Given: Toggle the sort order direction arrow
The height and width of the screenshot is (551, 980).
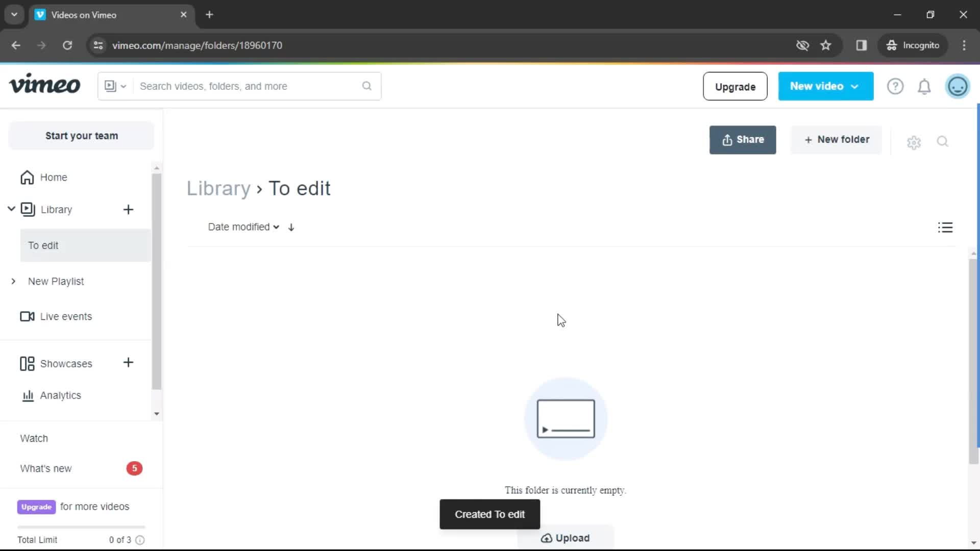Looking at the screenshot, I should coord(291,227).
